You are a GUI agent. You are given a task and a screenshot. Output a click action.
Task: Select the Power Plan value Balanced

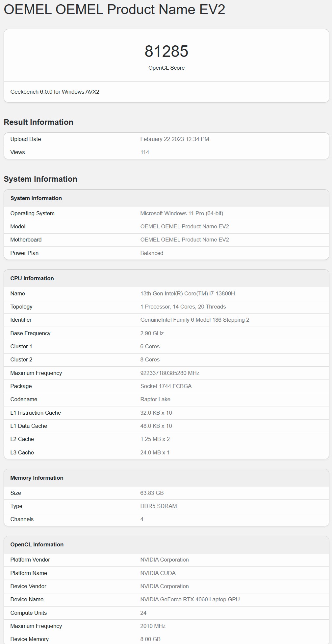tap(152, 253)
